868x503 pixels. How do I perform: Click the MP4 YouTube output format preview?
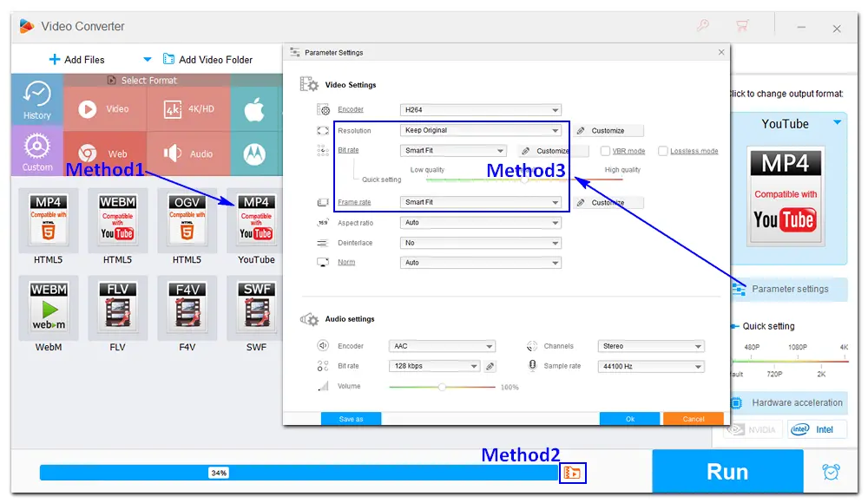[x=786, y=197]
